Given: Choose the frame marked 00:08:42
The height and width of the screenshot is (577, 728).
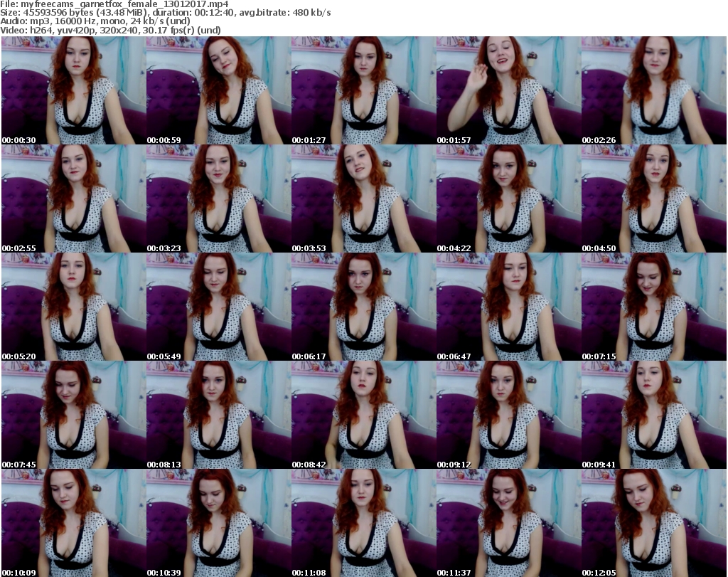Looking at the screenshot, I should click(x=363, y=415).
